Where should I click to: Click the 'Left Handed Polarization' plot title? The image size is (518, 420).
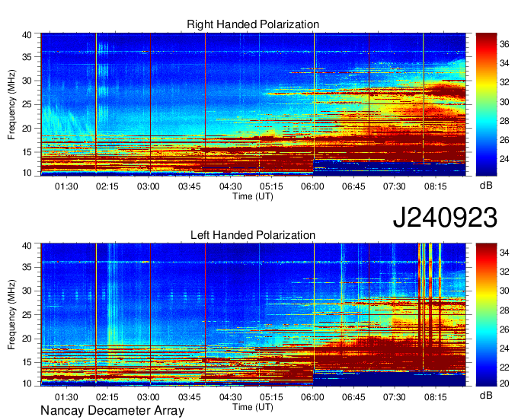253,235
